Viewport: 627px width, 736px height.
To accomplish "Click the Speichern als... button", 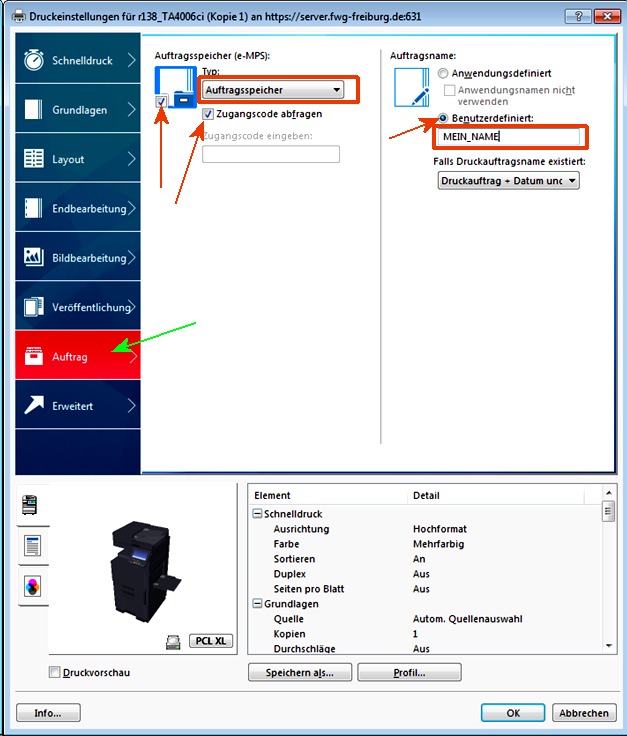I will (298, 672).
